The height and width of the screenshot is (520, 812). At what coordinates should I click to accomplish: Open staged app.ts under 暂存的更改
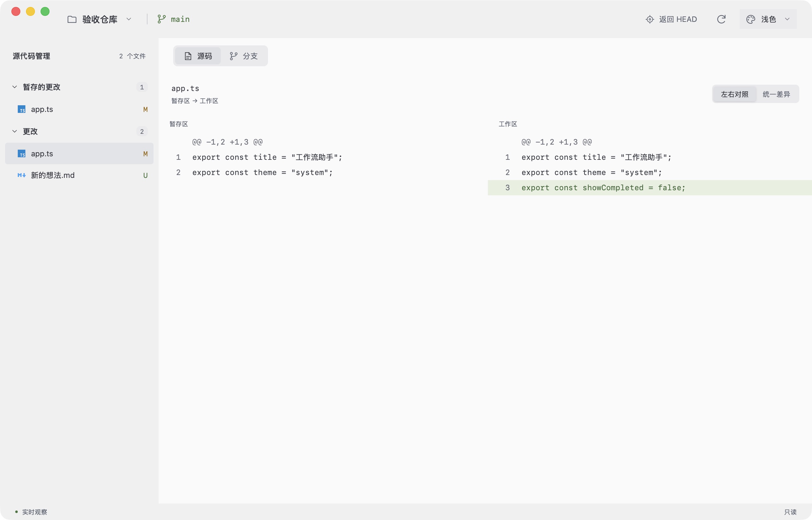click(x=79, y=109)
